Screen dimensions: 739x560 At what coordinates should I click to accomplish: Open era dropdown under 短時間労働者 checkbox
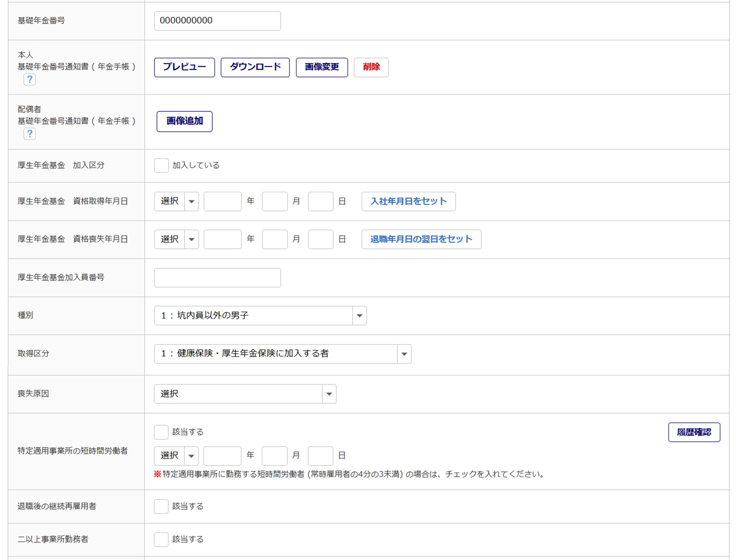coord(176,456)
